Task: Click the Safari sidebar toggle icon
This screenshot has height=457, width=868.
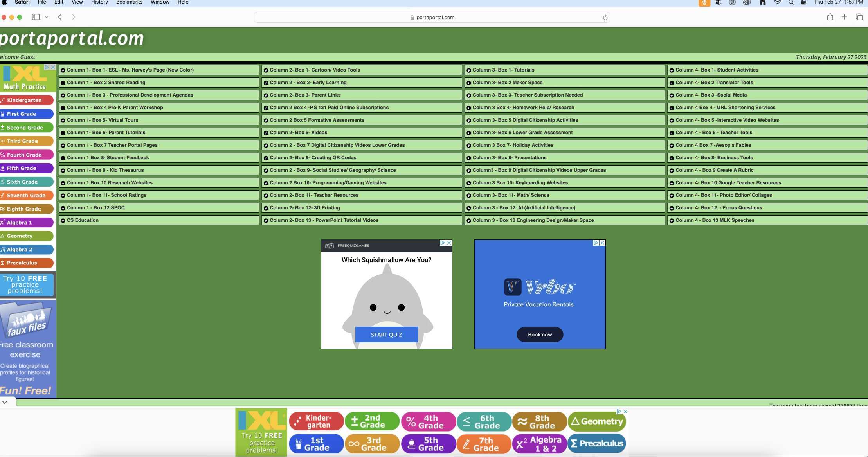Action: (x=36, y=17)
